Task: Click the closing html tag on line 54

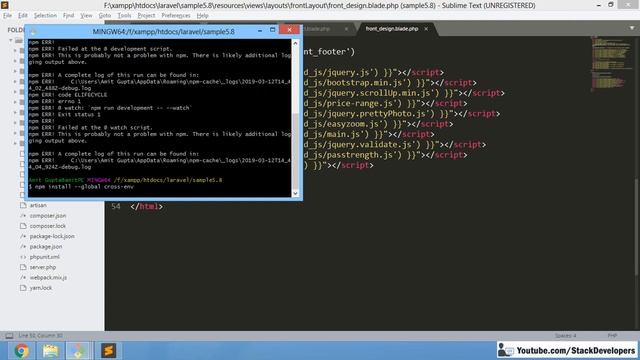Action: click(x=147, y=207)
